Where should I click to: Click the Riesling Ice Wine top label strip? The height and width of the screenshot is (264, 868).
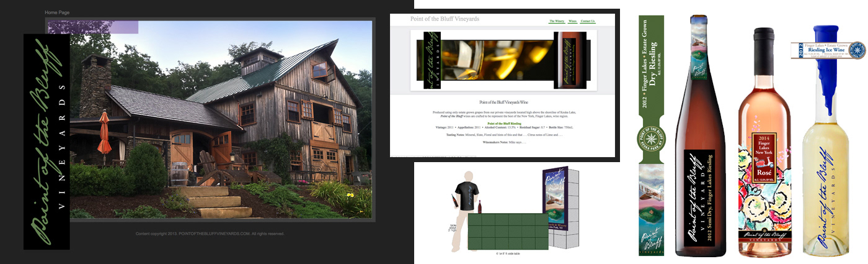pyautogui.click(x=828, y=51)
